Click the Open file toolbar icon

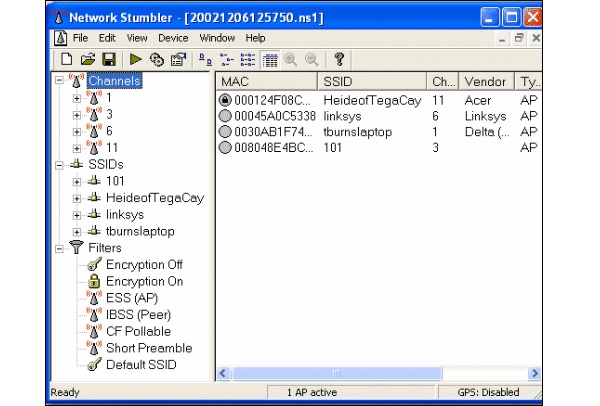[88, 60]
